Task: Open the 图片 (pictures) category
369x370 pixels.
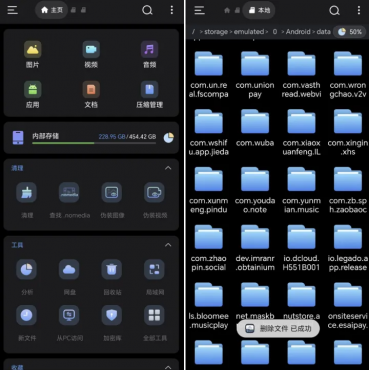Action: pyautogui.click(x=33, y=54)
